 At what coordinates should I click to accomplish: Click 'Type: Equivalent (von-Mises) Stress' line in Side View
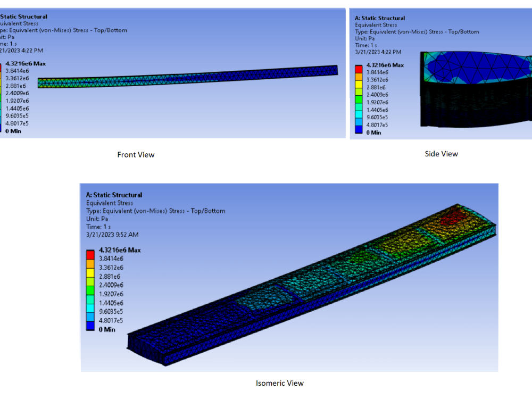tap(417, 32)
